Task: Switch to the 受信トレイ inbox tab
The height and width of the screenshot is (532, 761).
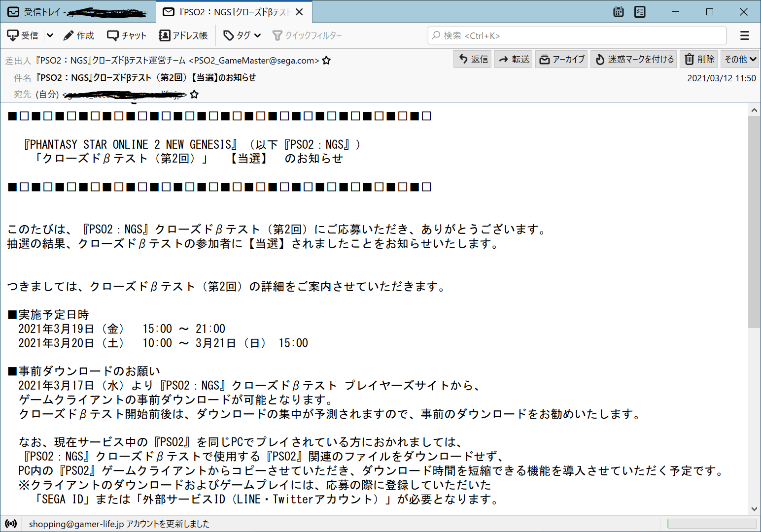Action: click(78, 12)
